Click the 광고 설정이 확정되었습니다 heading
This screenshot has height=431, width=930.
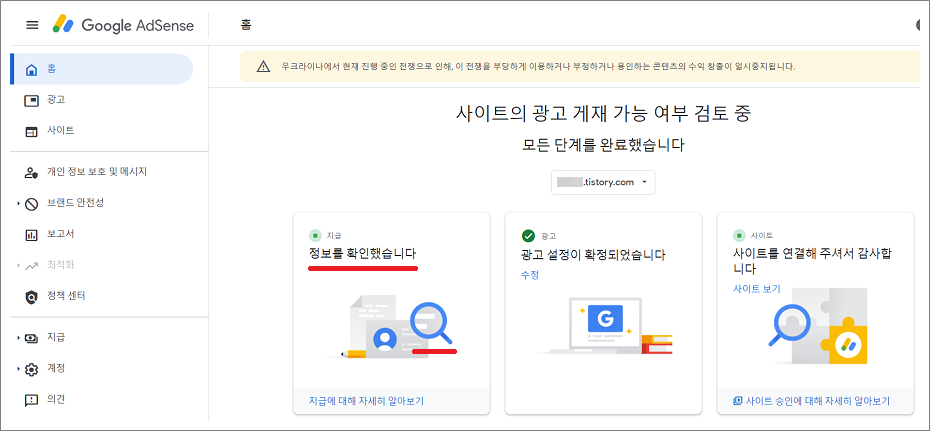pos(593,256)
